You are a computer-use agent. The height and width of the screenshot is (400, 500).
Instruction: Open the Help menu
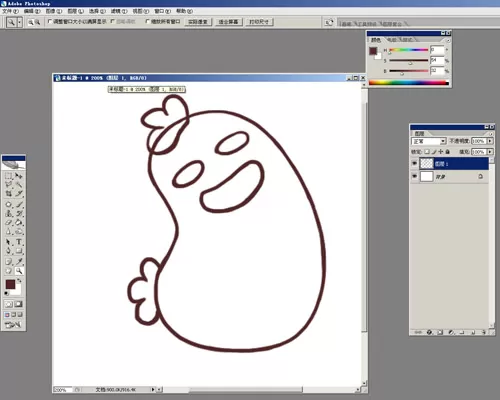[x=184, y=11]
